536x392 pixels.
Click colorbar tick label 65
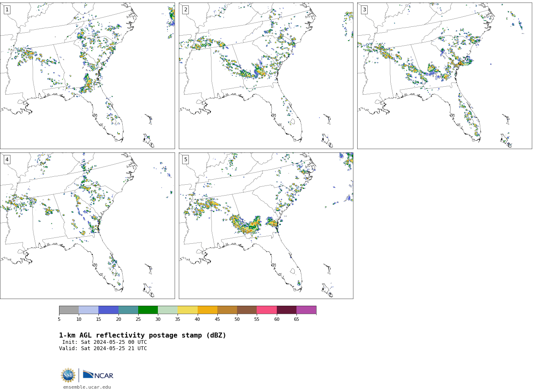click(296, 320)
